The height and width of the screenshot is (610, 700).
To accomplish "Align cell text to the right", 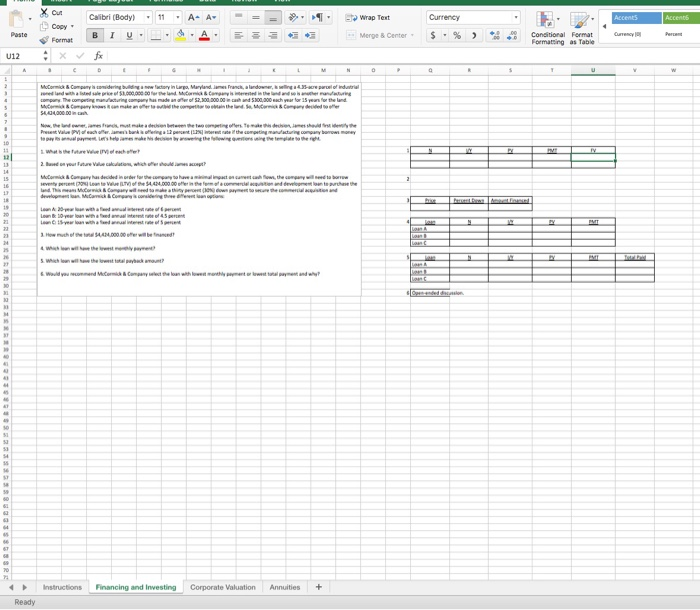I will pyautogui.click(x=273, y=35).
